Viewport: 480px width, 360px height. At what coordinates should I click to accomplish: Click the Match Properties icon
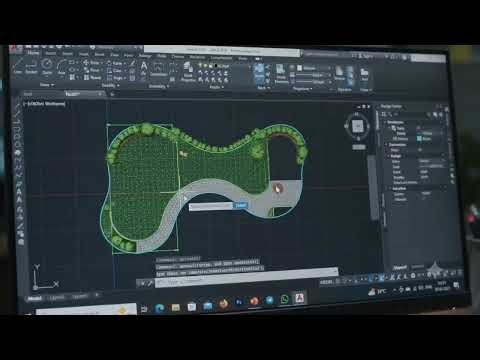[x=281, y=73]
